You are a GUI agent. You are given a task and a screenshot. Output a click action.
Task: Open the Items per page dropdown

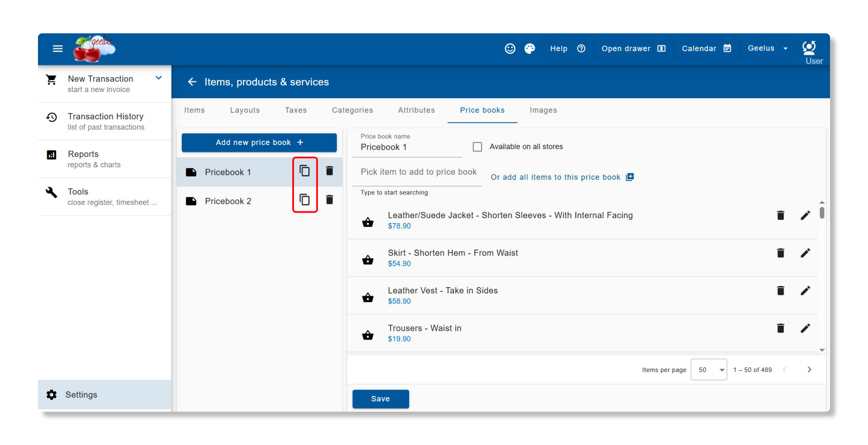point(709,369)
